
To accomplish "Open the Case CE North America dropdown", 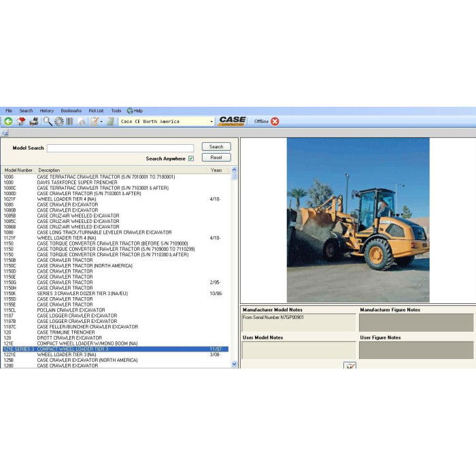I will tap(167, 122).
